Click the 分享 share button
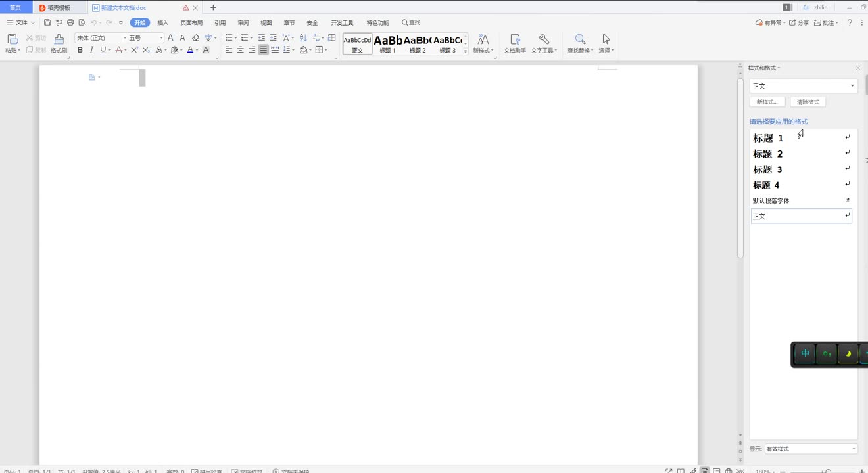 coord(799,23)
